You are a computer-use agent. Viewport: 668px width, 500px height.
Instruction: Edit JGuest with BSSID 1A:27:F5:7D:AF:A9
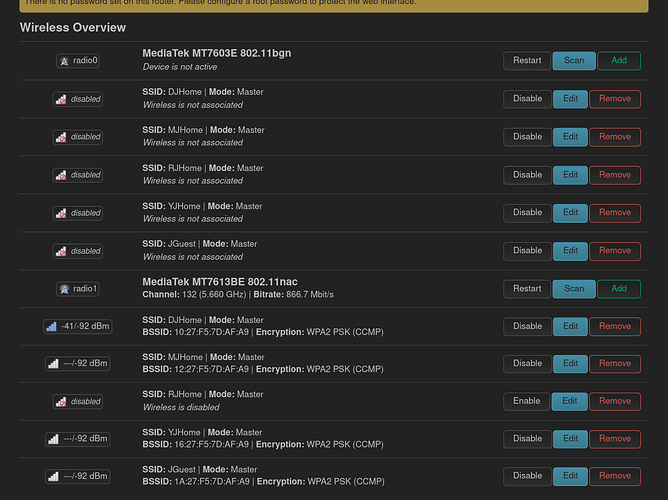tap(570, 476)
